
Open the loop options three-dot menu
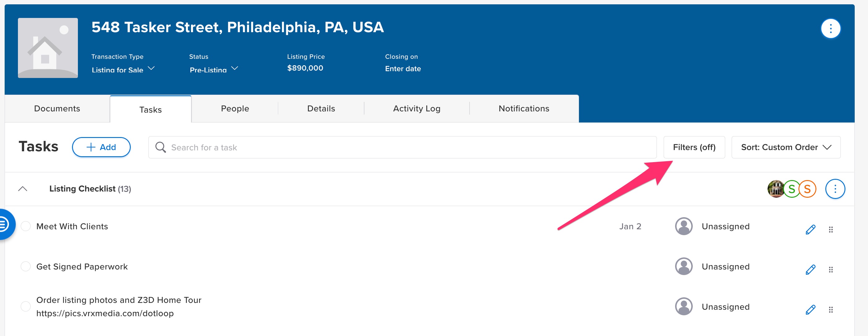(830, 29)
